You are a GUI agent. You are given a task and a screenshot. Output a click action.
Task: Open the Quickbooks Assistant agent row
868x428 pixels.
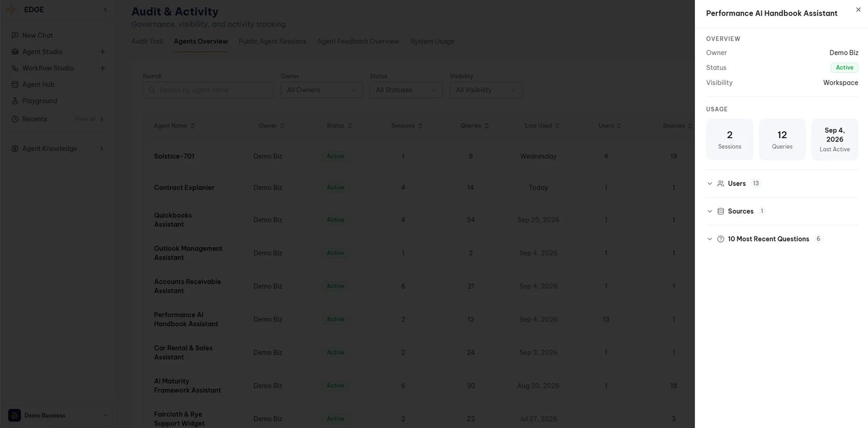pyautogui.click(x=418, y=220)
